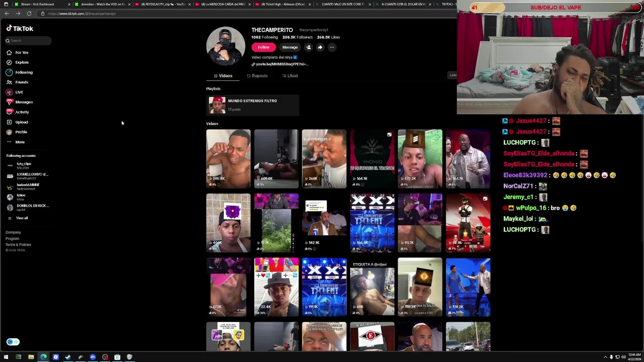Switch to the Videos tab
Image resolution: width=644 pixels, height=362 pixels.
[x=223, y=76]
